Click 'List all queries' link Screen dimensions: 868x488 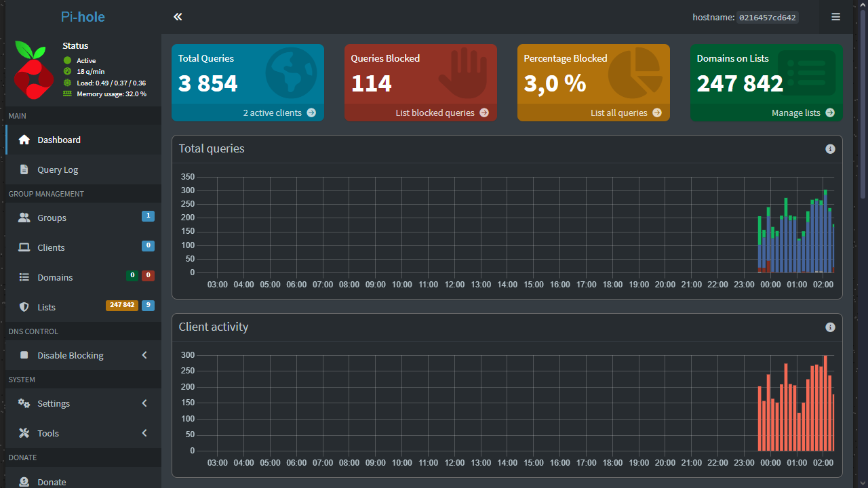625,113
